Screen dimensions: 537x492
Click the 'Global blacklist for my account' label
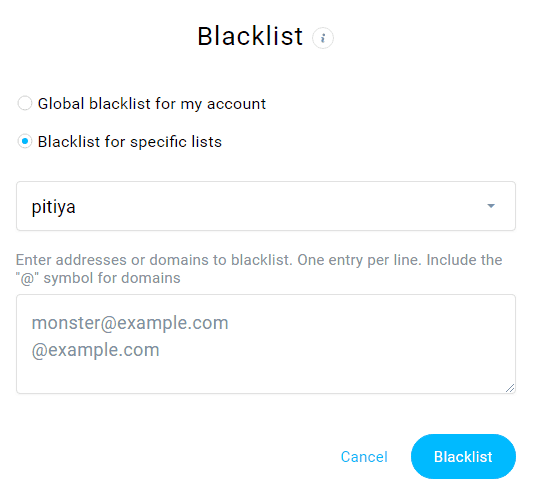[152, 104]
